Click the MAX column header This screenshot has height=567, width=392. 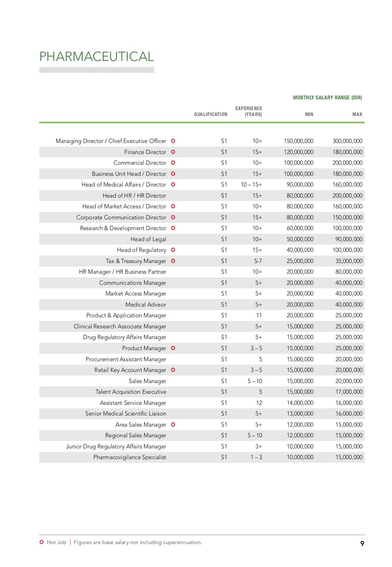point(357,114)
